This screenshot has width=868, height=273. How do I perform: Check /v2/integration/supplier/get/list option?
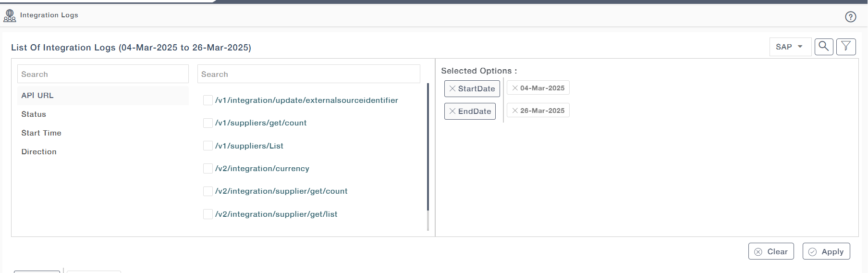208,214
